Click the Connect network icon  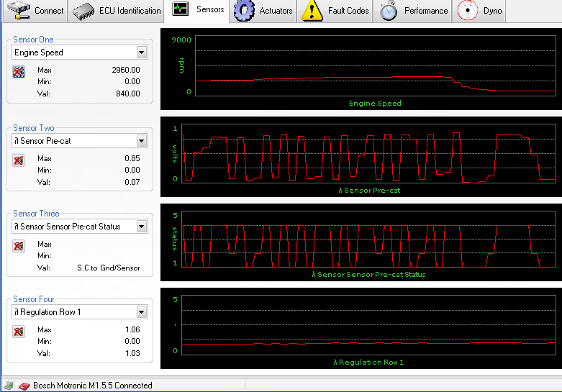(19, 10)
